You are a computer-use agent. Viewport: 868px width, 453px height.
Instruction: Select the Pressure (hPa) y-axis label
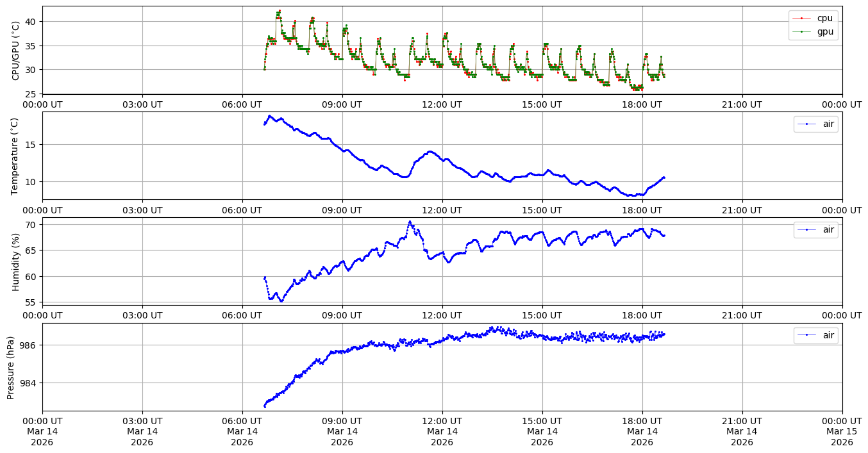pyautogui.click(x=11, y=367)
